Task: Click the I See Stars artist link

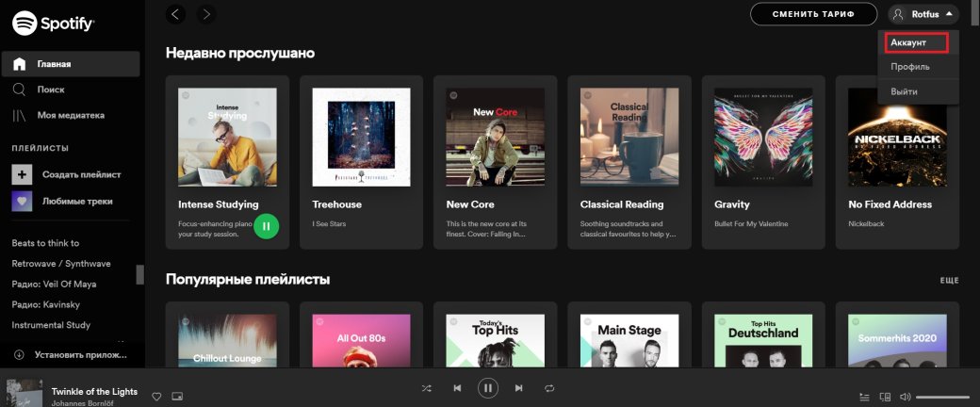Action: [329, 224]
